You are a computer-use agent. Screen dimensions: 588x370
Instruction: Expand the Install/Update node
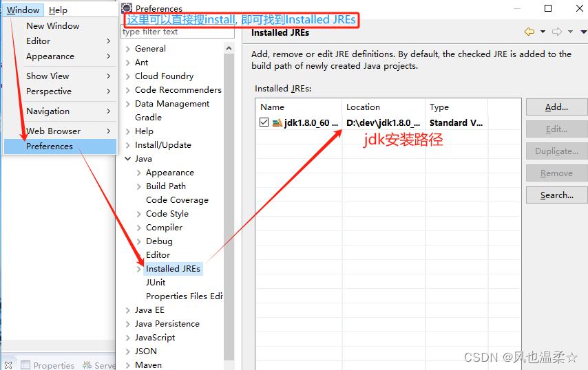tap(128, 145)
